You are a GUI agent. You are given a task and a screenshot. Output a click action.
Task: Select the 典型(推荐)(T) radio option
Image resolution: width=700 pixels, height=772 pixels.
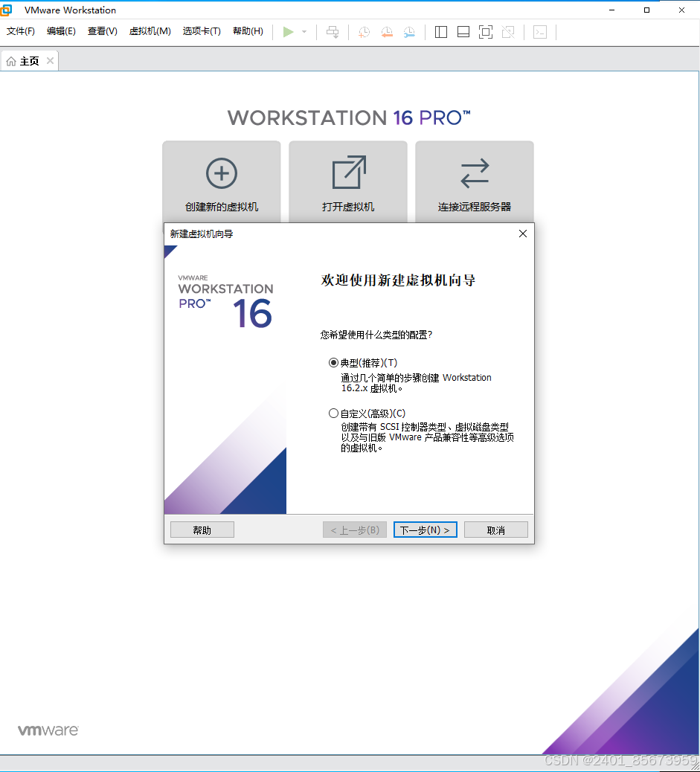click(x=333, y=363)
